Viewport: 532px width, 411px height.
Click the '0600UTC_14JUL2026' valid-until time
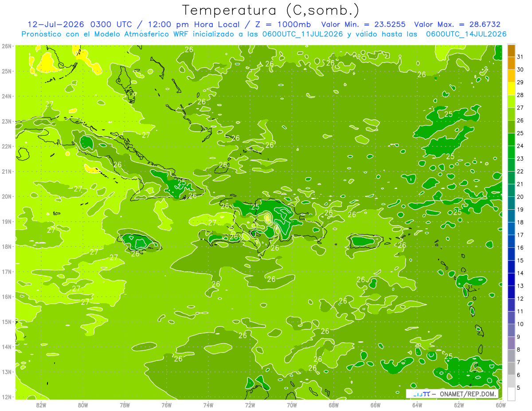466,34
